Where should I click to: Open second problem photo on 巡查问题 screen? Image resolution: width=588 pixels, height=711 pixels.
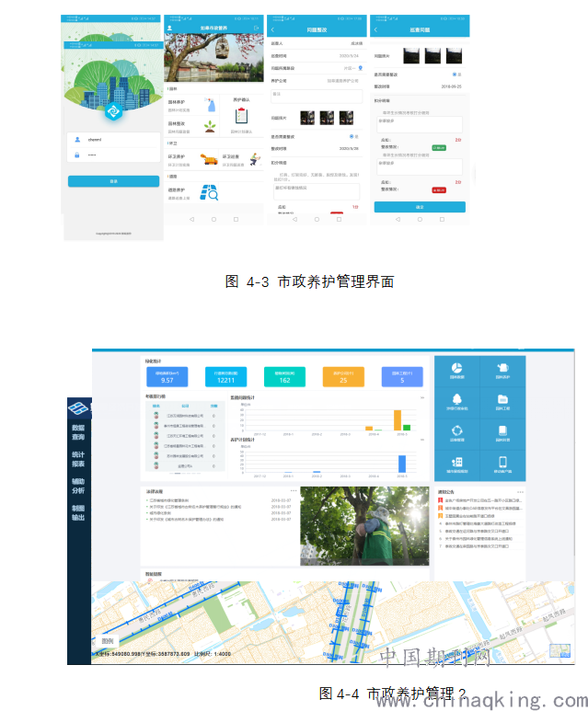432,56
